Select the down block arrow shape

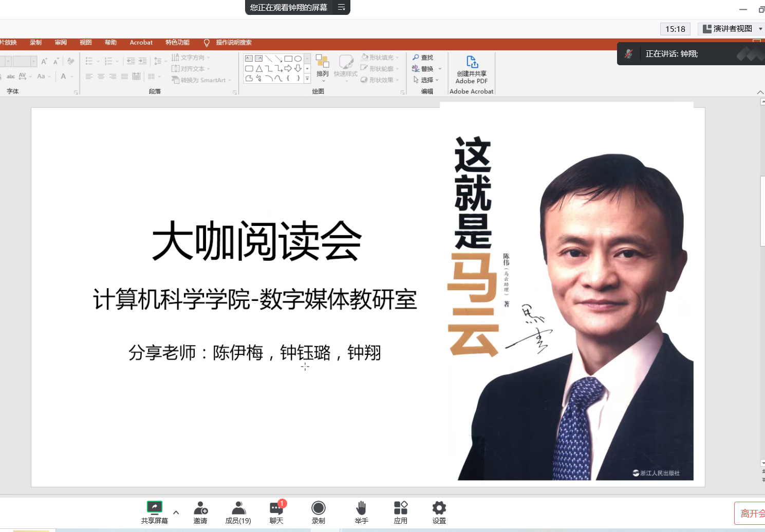(x=298, y=68)
